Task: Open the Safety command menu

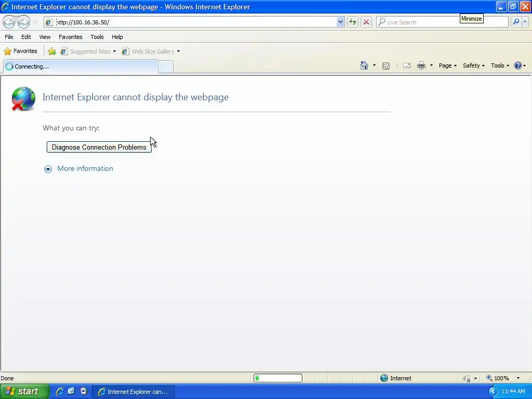Action: coord(474,65)
